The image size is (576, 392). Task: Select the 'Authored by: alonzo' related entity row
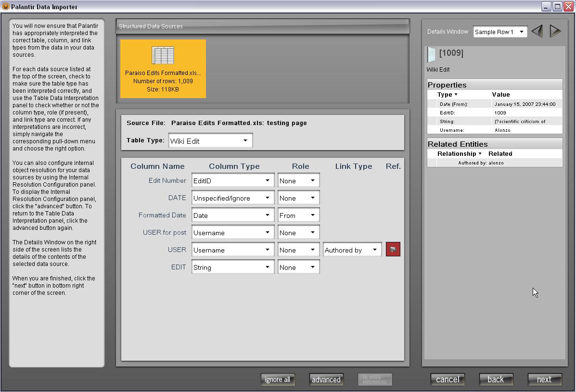pyautogui.click(x=495, y=163)
